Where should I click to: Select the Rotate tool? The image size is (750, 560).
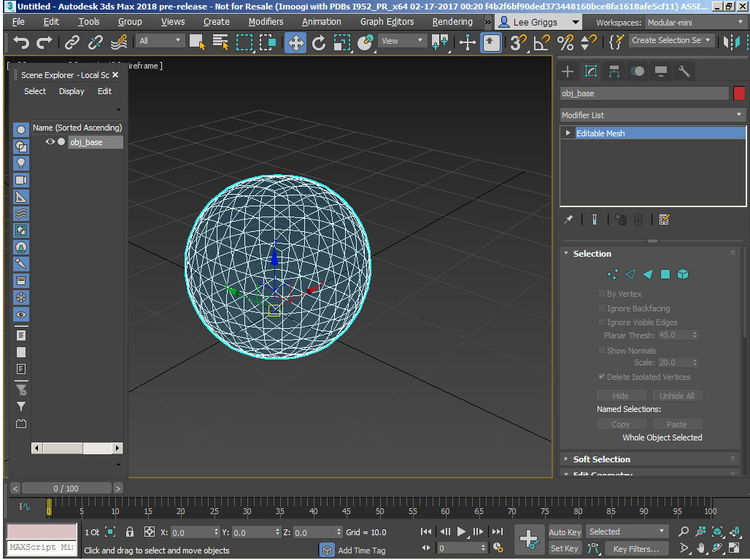[319, 44]
